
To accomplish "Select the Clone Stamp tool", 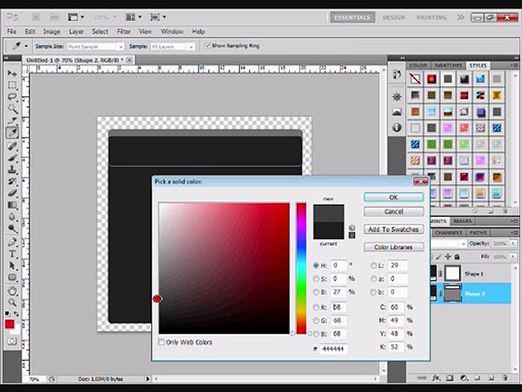I will click(12, 169).
